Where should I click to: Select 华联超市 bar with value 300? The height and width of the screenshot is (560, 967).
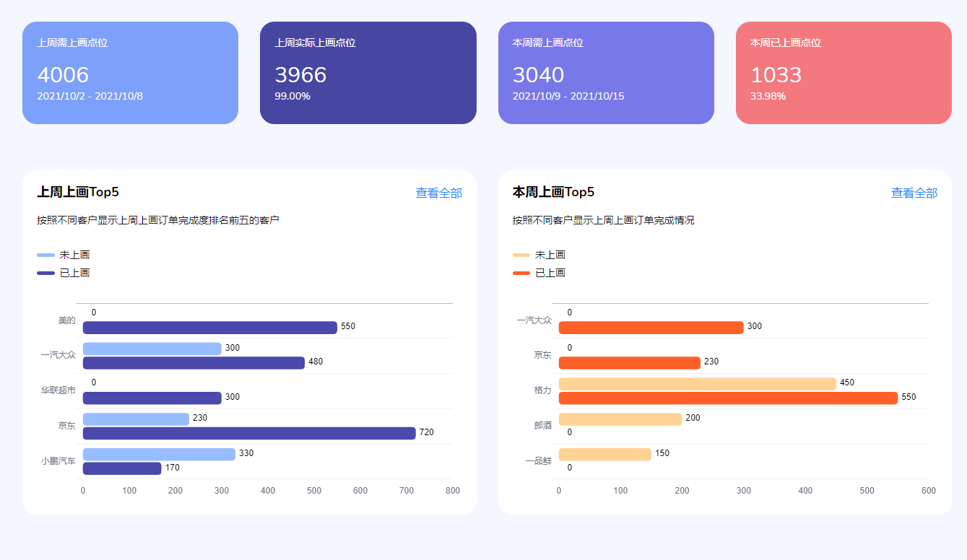(152, 398)
